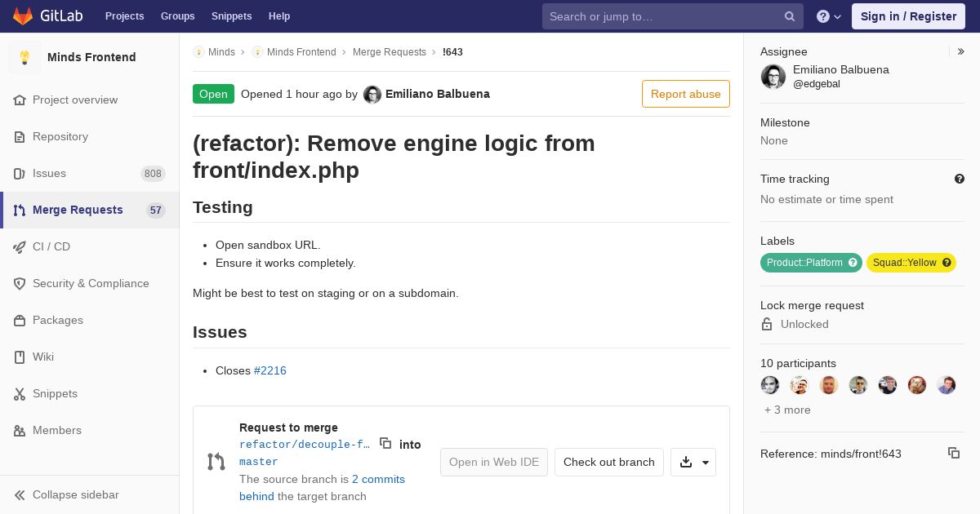This screenshot has height=514, width=980.
Task: Collapse the right sidebar chevron
Action: (961, 51)
